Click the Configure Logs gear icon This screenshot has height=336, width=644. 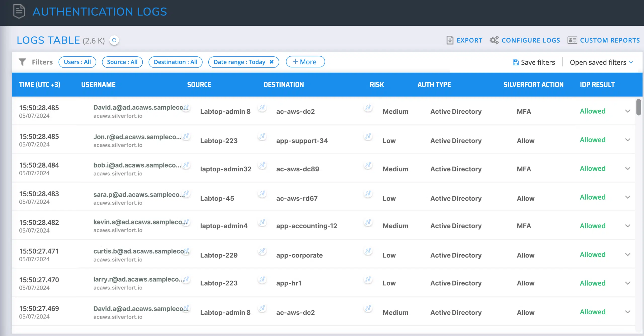coord(494,40)
